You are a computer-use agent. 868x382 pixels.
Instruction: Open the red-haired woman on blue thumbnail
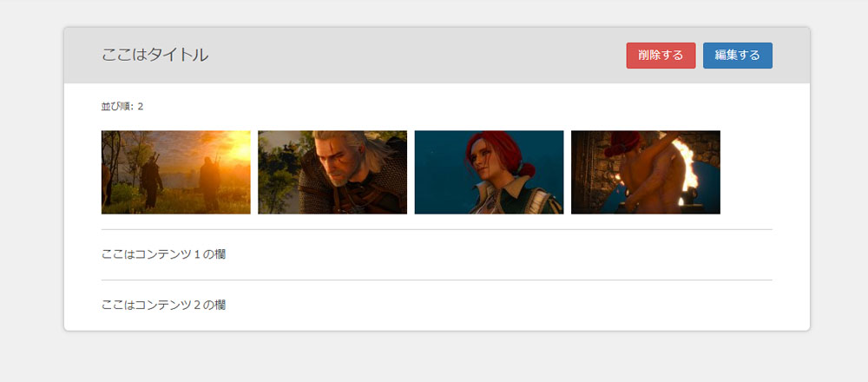tap(489, 172)
